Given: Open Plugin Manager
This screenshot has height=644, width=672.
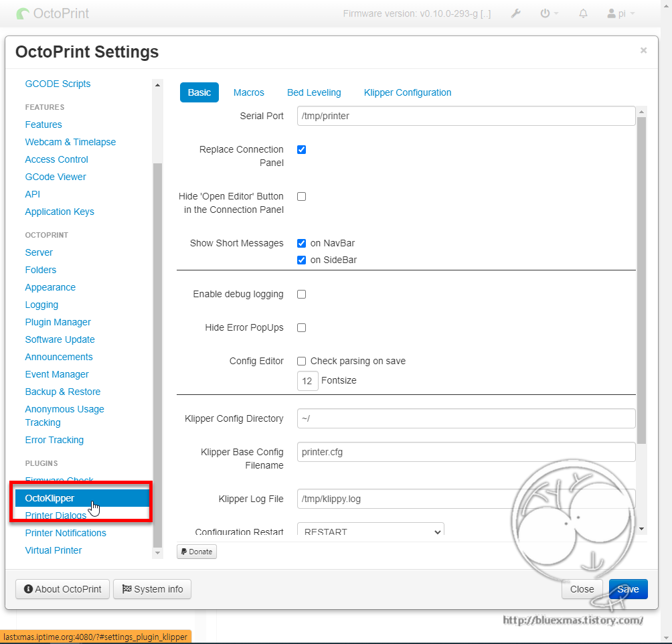Looking at the screenshot, I should [x=58, y=322].
